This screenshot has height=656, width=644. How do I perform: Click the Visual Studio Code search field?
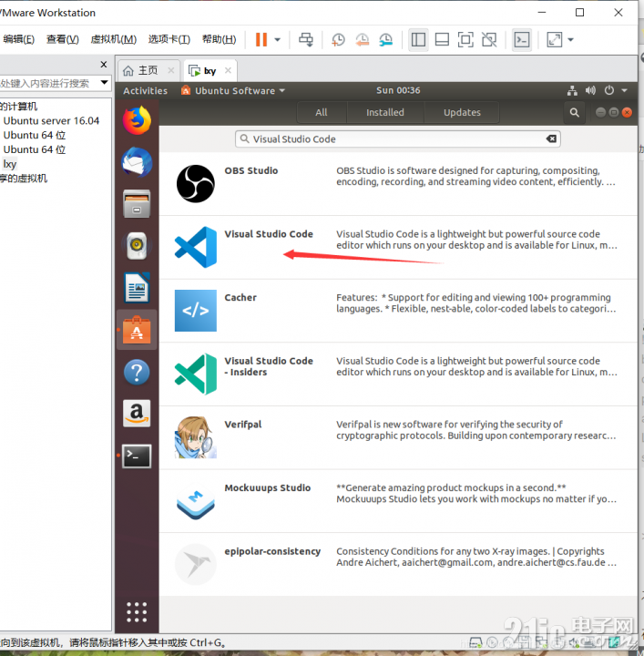[398, 138]
